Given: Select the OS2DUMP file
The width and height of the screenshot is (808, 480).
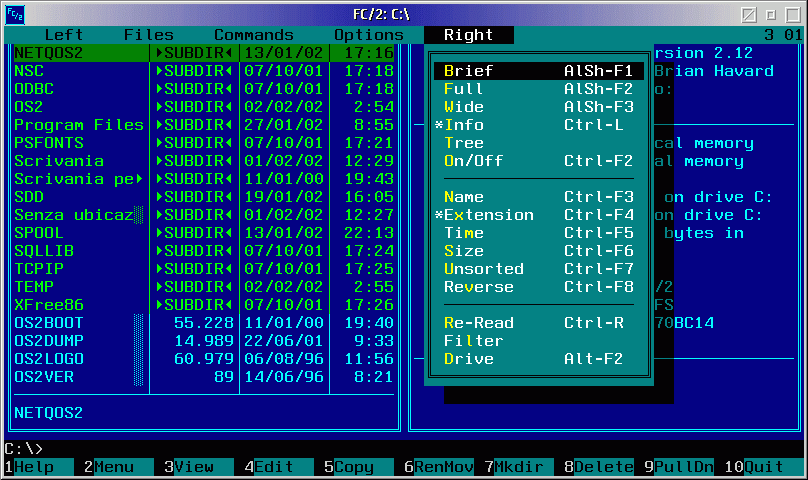Looking at the screenshot, I should pos(49,341).
